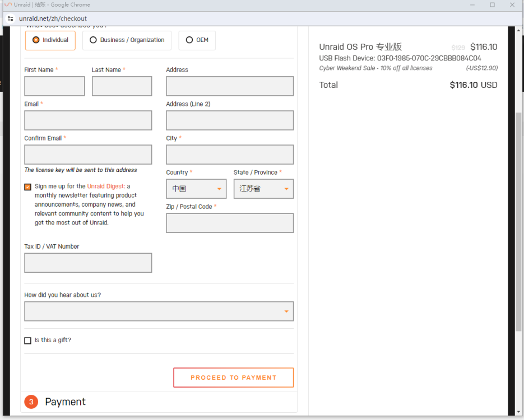Focus the City input field
524x420 pixels.
pos(230,155)
